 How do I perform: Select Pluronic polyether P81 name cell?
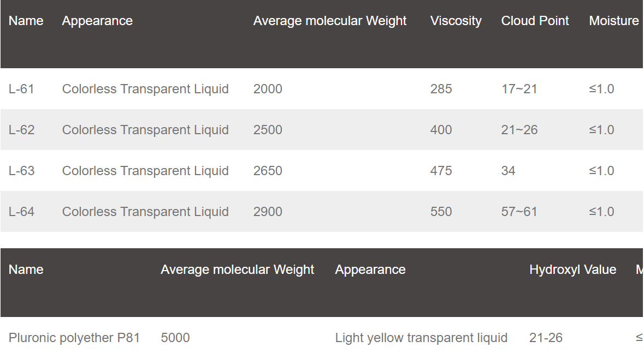click(x=74, y=338)
